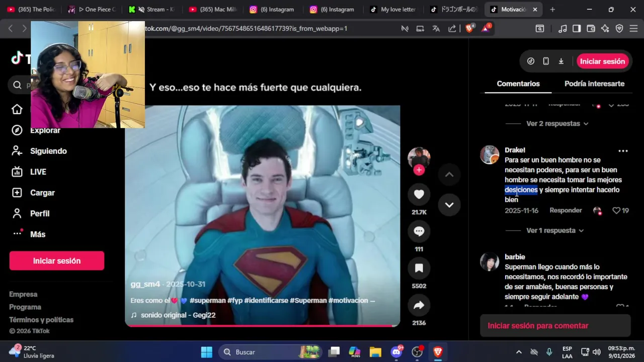Open Windows Start menu
The height and width of the screenshot is (362, 644).
coord(207,352)
